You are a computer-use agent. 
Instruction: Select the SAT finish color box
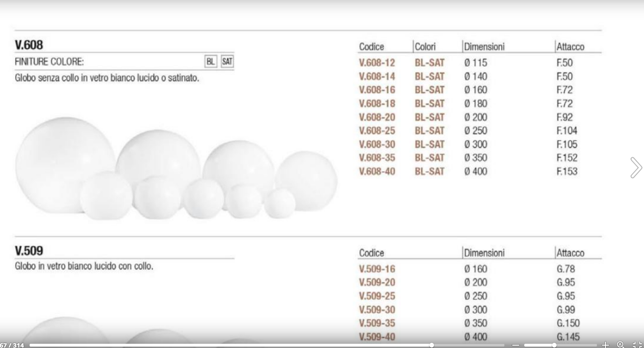(227, 62)
